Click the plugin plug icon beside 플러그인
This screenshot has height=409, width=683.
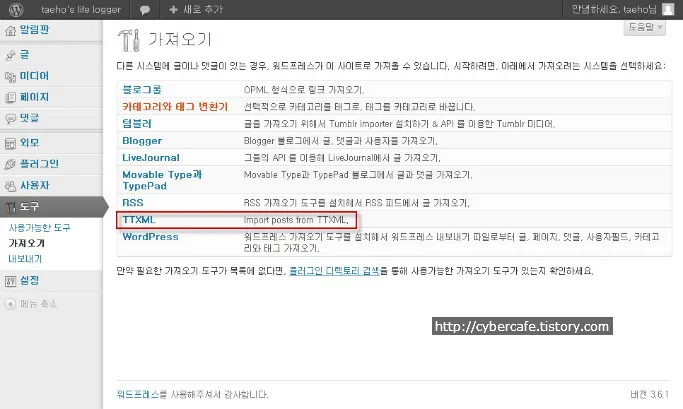(10, 164)
